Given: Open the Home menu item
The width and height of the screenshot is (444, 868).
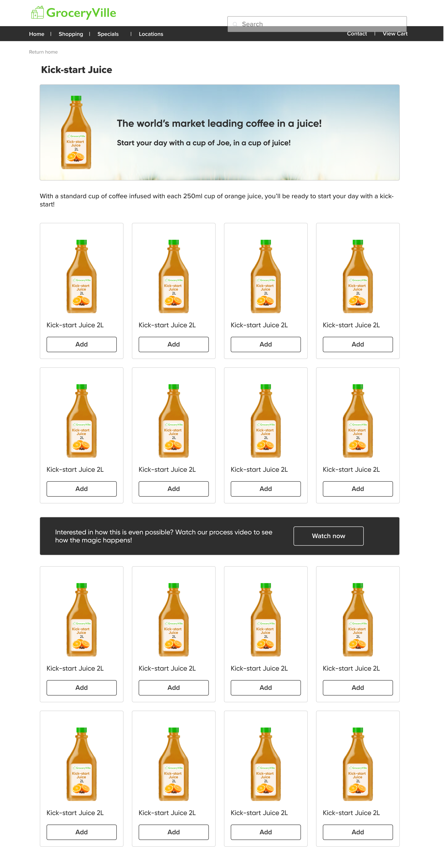Looking at the screenshot, I should (37, 34).
